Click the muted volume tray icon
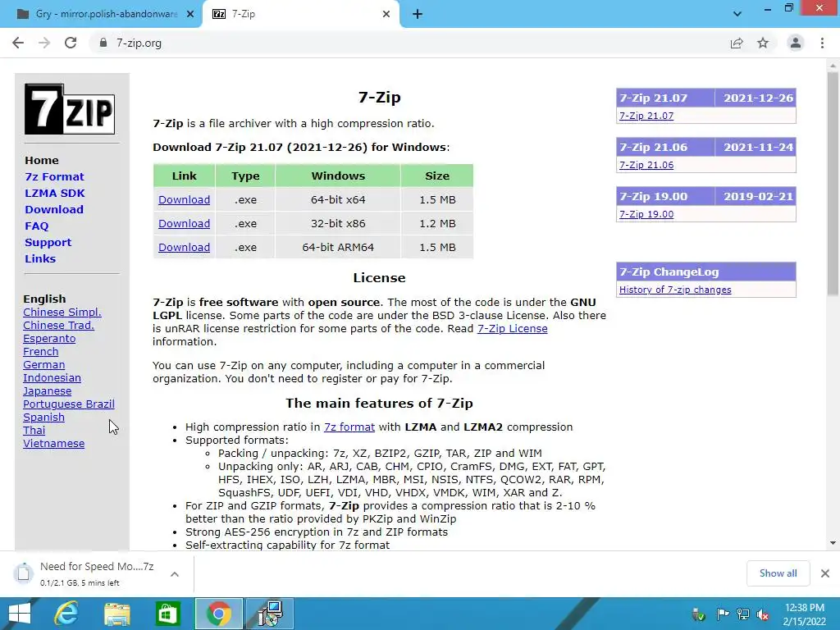The image size is (840, 630). click(x=763, y=614)
